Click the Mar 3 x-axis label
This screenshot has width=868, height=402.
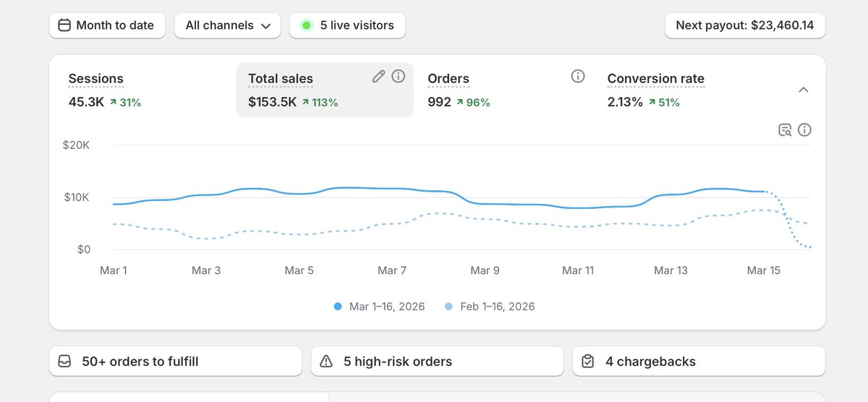[206, 270]
